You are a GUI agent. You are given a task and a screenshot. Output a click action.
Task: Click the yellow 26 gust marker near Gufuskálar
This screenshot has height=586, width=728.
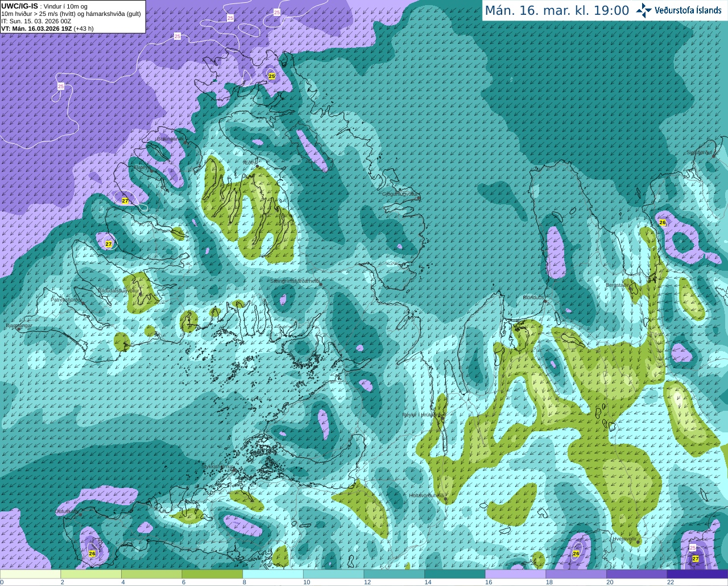[x=92, y=553]
